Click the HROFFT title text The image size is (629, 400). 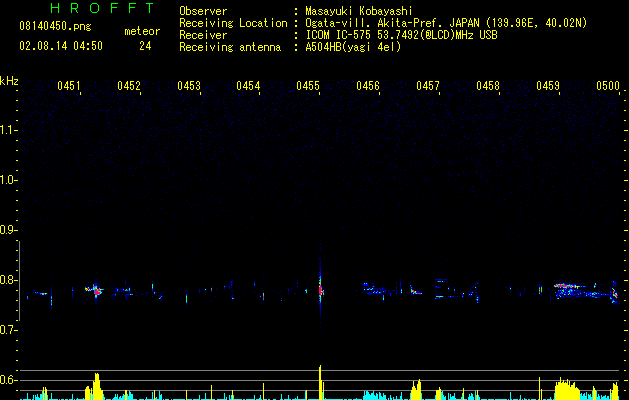pos(102,8)
